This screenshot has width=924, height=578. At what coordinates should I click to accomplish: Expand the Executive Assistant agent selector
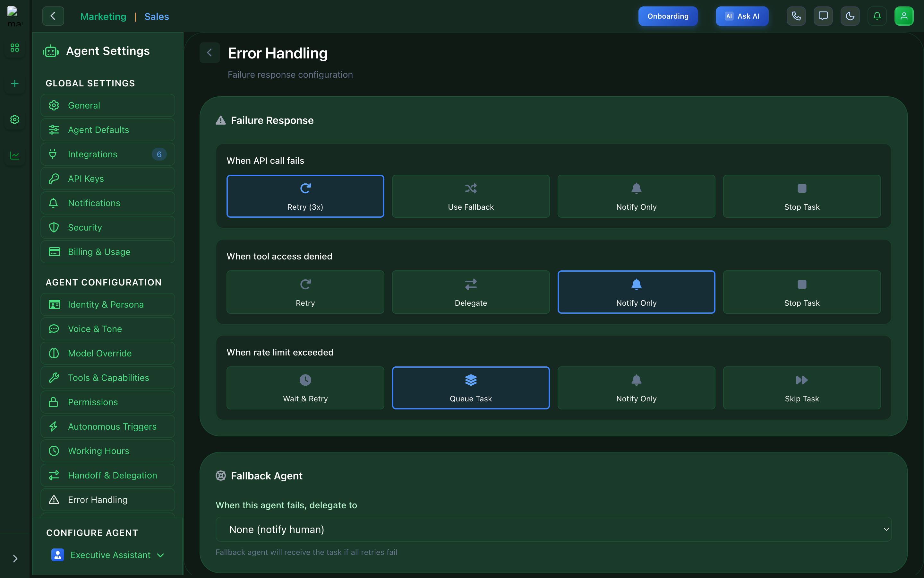coord(108,555)
